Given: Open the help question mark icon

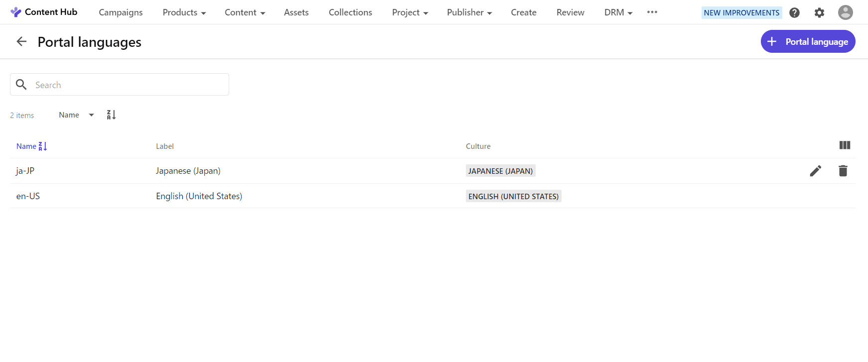Looking at the screenshot, I should click(x=795, y=12).
